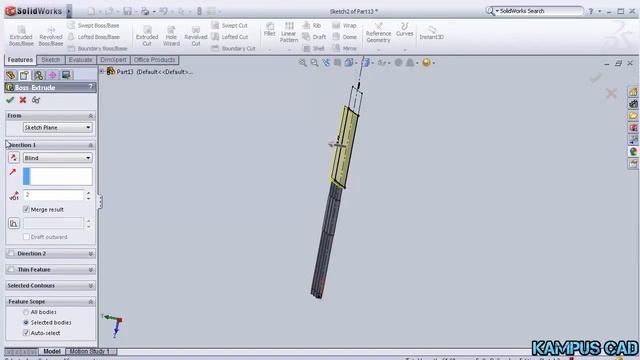This screenshot has width=640, height=360.
Task: Click the depth value field
Action: (x=53, y=195)
